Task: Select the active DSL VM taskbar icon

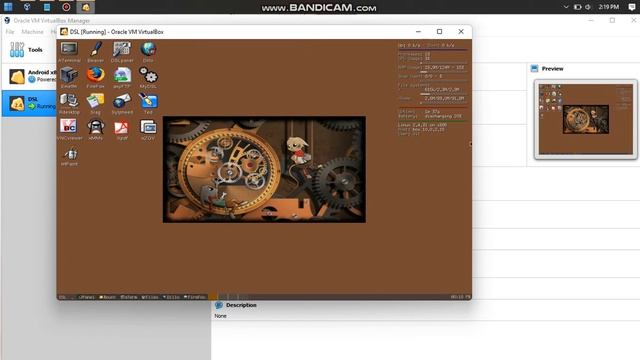Action: pos(86,7)
